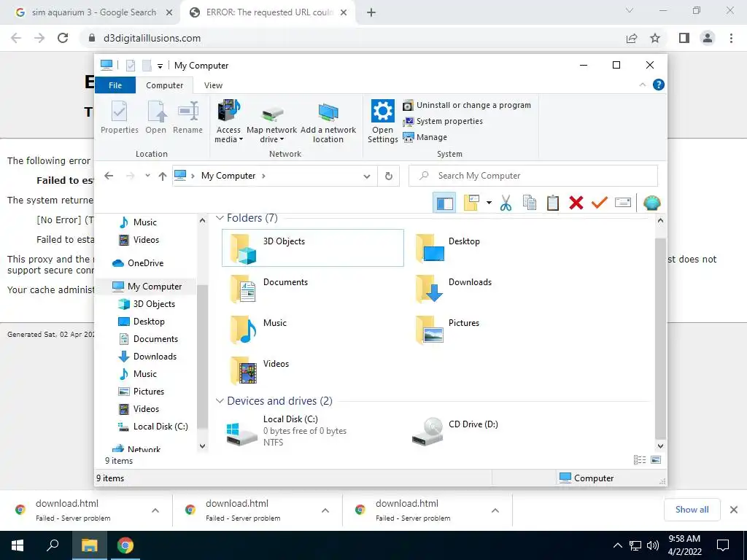Switch to details view in status bar
Screen dimensions: 747x560
[x=639, y=460]
